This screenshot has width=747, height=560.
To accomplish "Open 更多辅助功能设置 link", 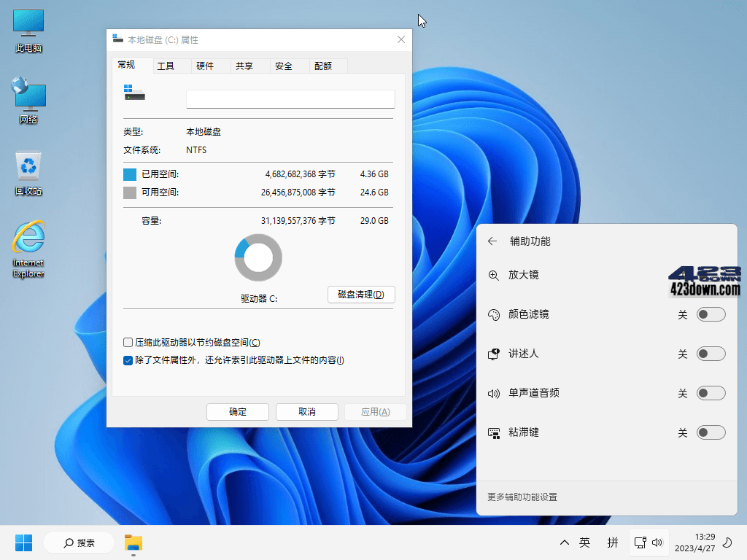I will tap(524, 497).
